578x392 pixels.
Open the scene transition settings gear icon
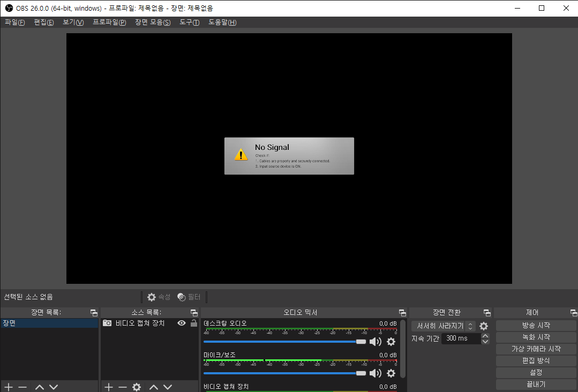pos(484,326)
